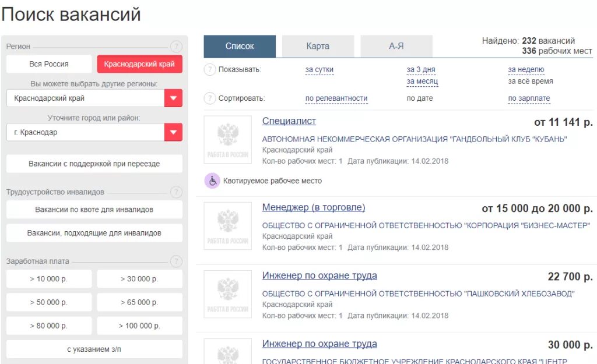The height and width of the screenshot is (364, 597).
Task: Toggle salary filter > 65 000 р.
Action: coord(139,302)
